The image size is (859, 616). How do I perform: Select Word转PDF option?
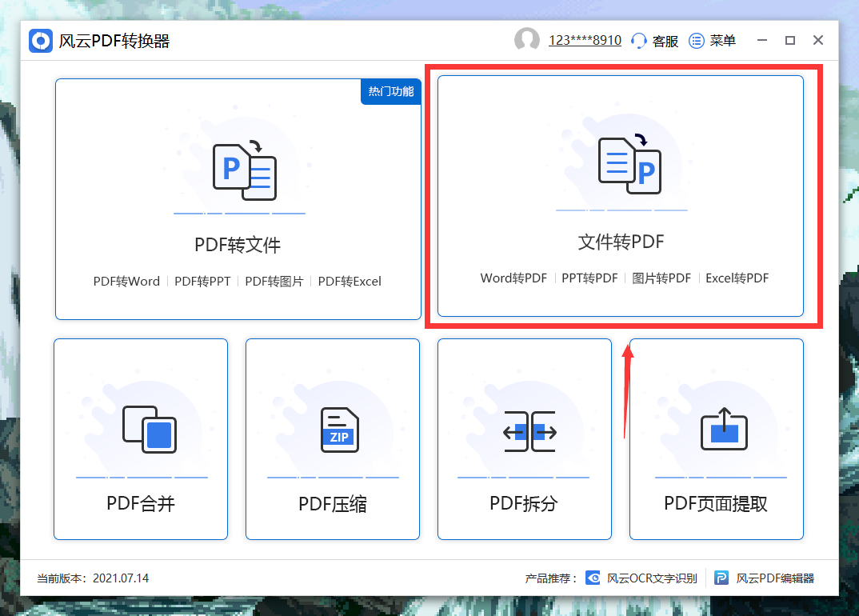(x=513, y=278)
